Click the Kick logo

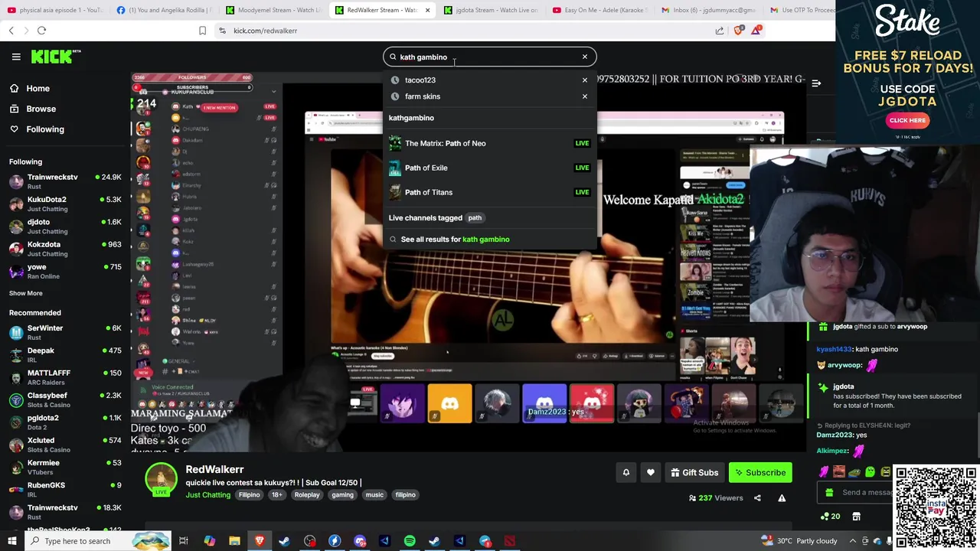pyautogui.click(x=55, y=57)
